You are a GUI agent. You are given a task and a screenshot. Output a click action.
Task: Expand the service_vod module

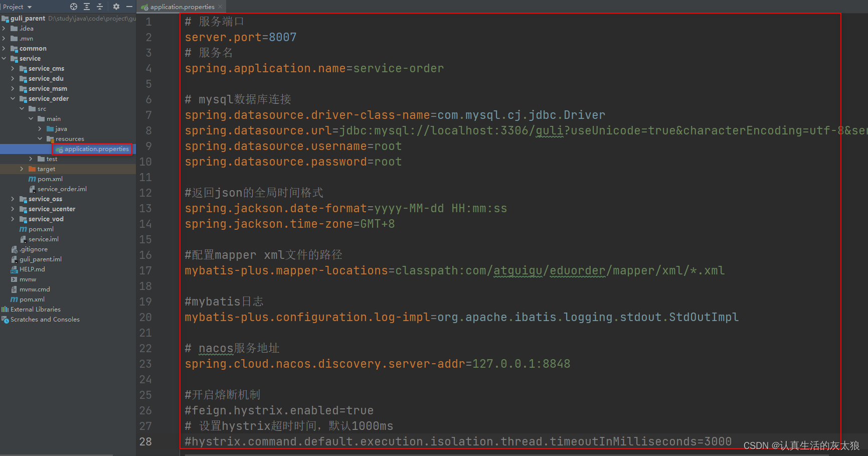pyautogui.click(x=13, y=219)
